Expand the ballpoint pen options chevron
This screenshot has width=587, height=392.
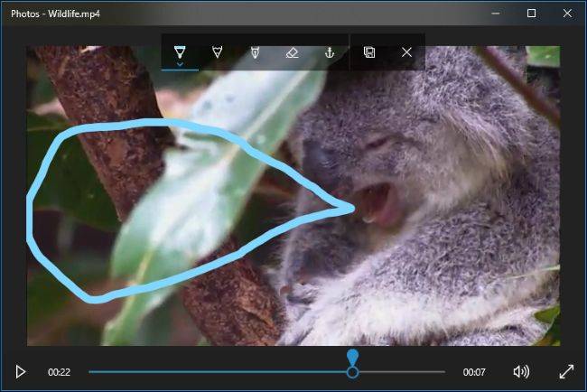pyautogui.click(x=180, y=64)
